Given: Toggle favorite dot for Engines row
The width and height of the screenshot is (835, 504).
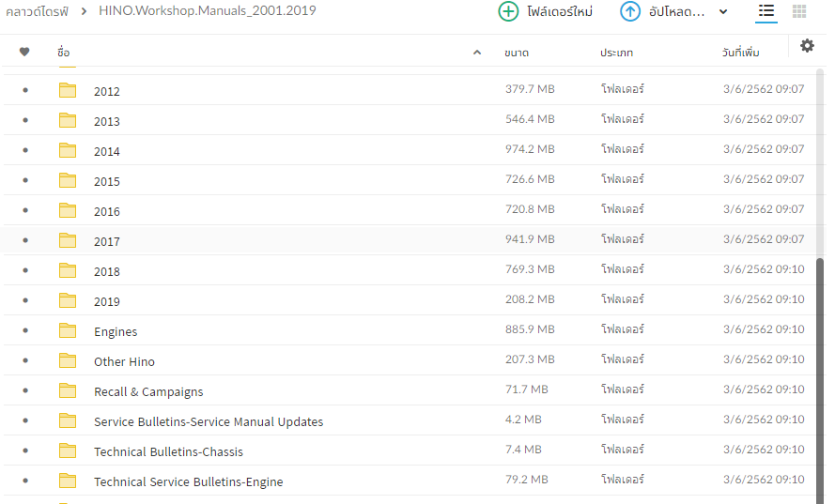Looking at the screenshot, I should click(25, 330).
